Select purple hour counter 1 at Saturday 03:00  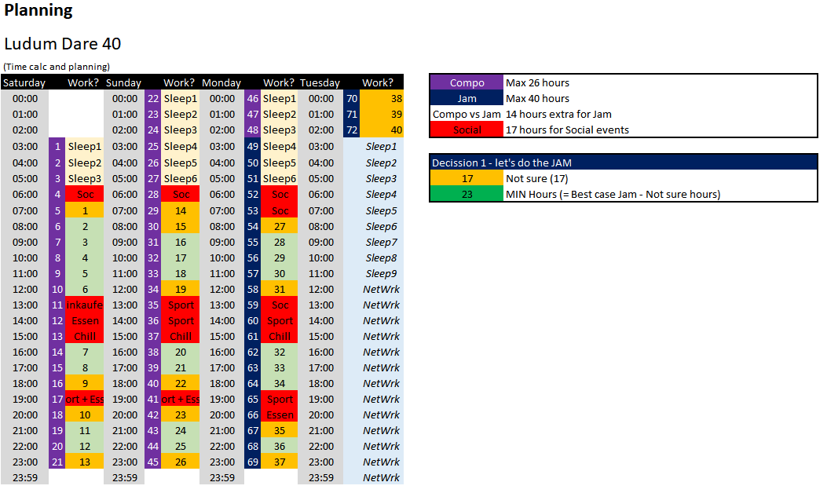pos(57,147)
